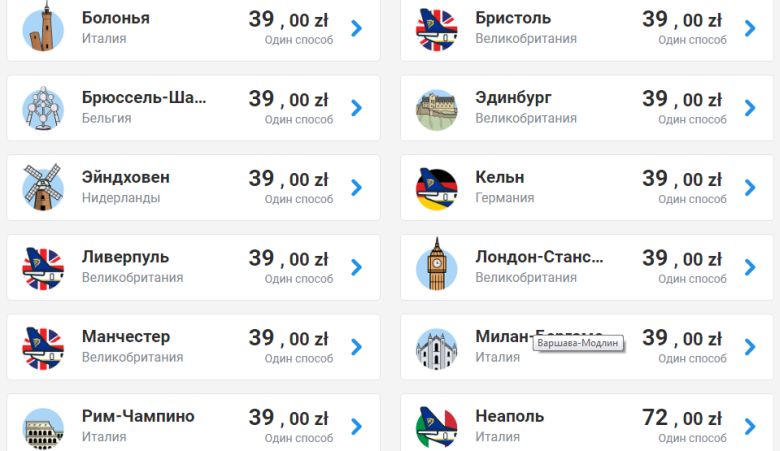
Task: Select the Лондон-Станстед destination name
Action: 539,257
